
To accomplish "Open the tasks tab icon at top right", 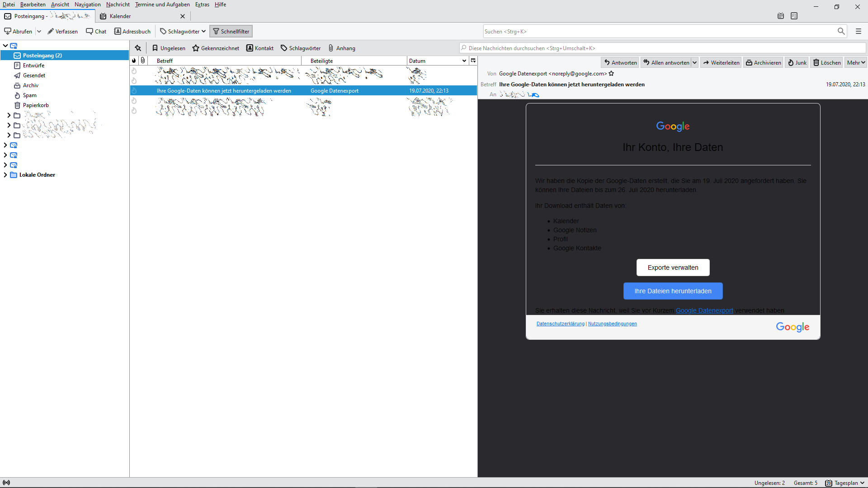I will pyautogui.click(x=794, y=16).
